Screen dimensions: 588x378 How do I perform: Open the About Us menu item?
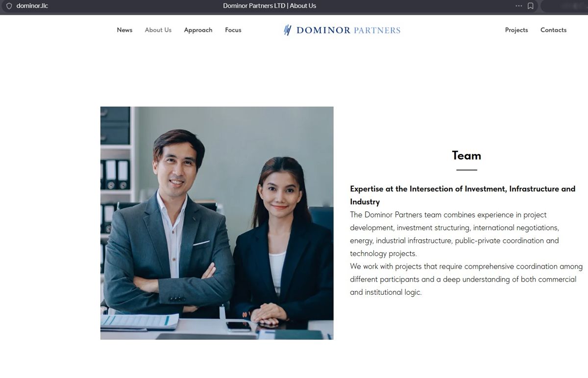(x=158, y=30)
